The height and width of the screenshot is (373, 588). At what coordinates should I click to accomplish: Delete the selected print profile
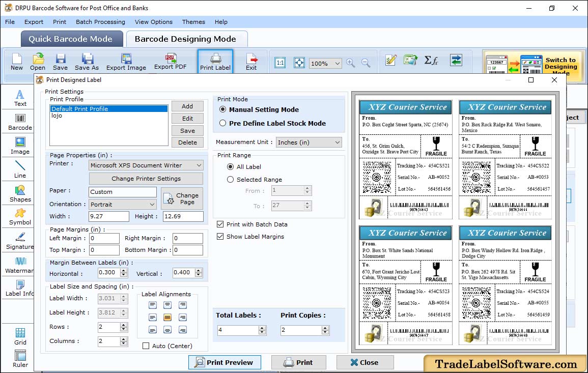(x=187, y=142)
